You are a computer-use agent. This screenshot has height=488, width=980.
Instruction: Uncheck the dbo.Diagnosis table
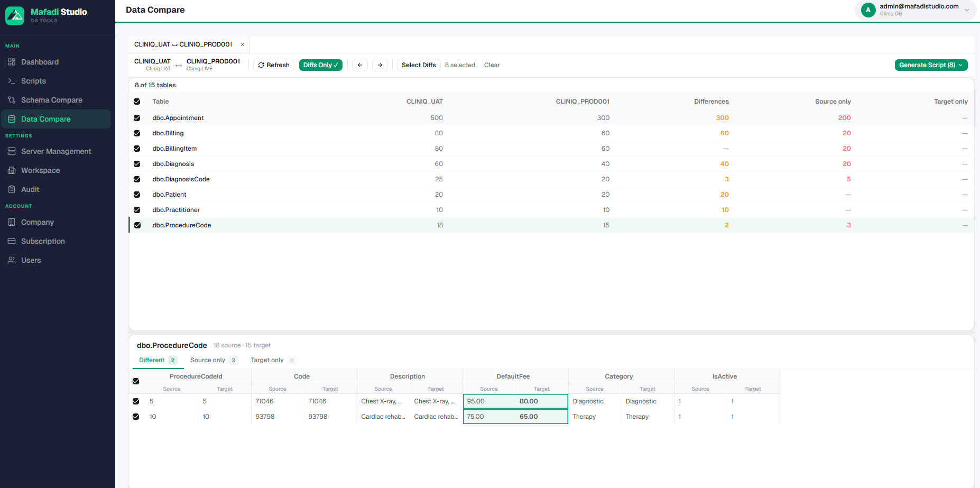tap(137, 164)
